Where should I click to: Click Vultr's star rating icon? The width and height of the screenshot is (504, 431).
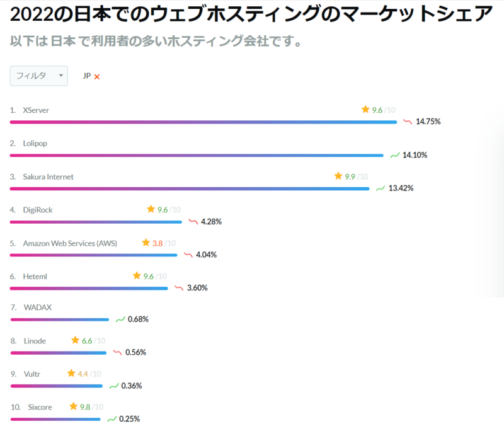71,374
